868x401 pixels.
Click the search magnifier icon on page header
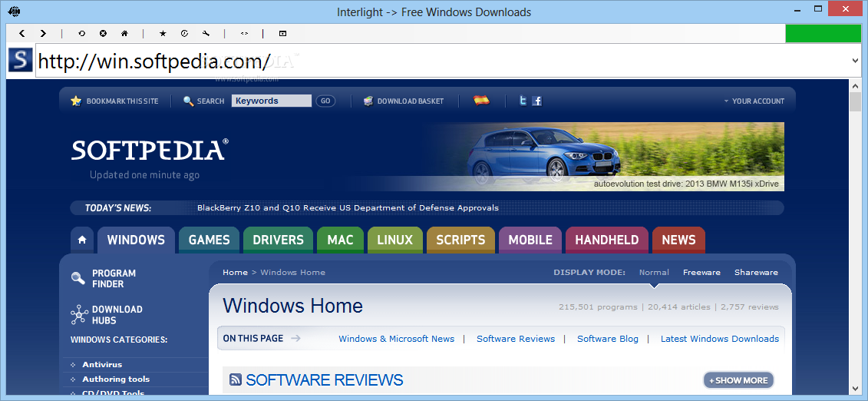click(x=188, y=101)
